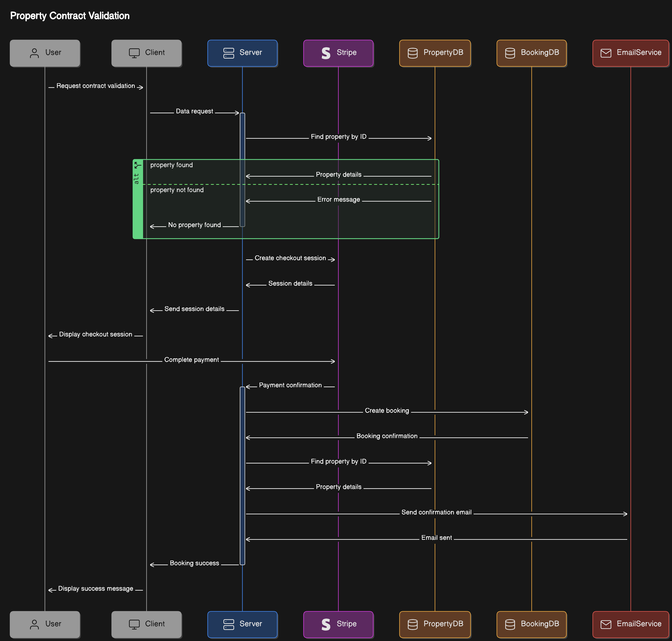The width and height of the screenshot is (672, 641).
Task: Click the user icon in top User box
Action: pyautogui.click(x=34, y=53)
